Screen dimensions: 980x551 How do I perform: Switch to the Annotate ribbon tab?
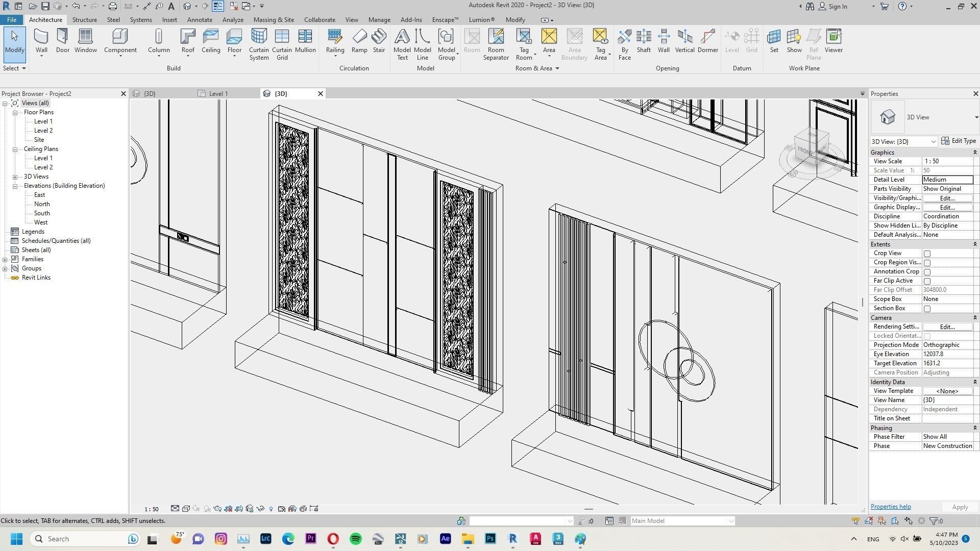(x=200, y=19)
